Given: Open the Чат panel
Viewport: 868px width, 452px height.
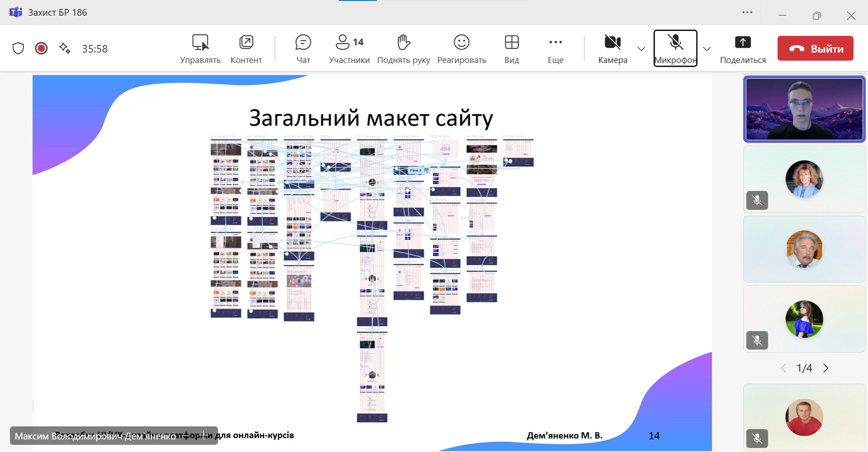Looking at the screenshot, I should tap(303, 48).
